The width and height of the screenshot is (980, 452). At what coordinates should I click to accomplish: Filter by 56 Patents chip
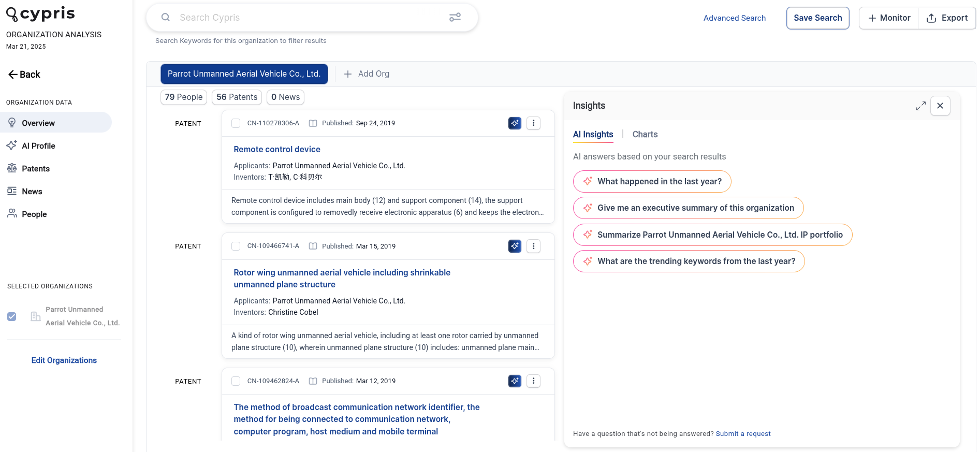pyautogui.click(x=237, y=97)
